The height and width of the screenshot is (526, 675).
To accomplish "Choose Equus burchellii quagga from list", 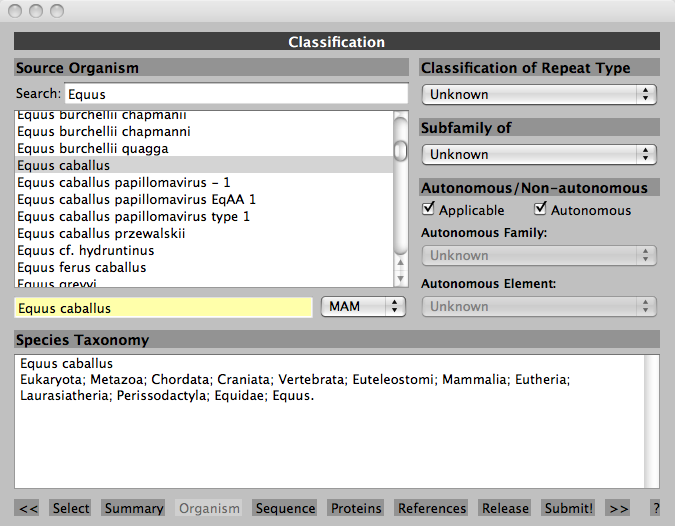I will [92, 148].
